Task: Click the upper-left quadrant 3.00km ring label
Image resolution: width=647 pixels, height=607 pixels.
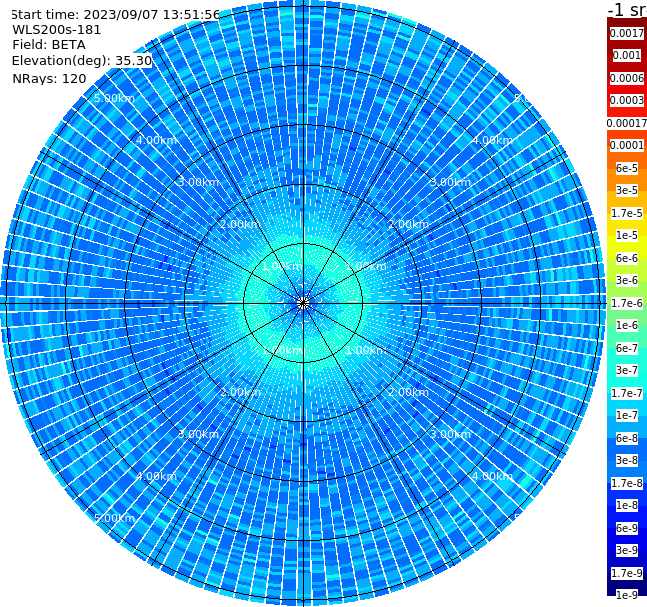Action: [x=198, y=182]
